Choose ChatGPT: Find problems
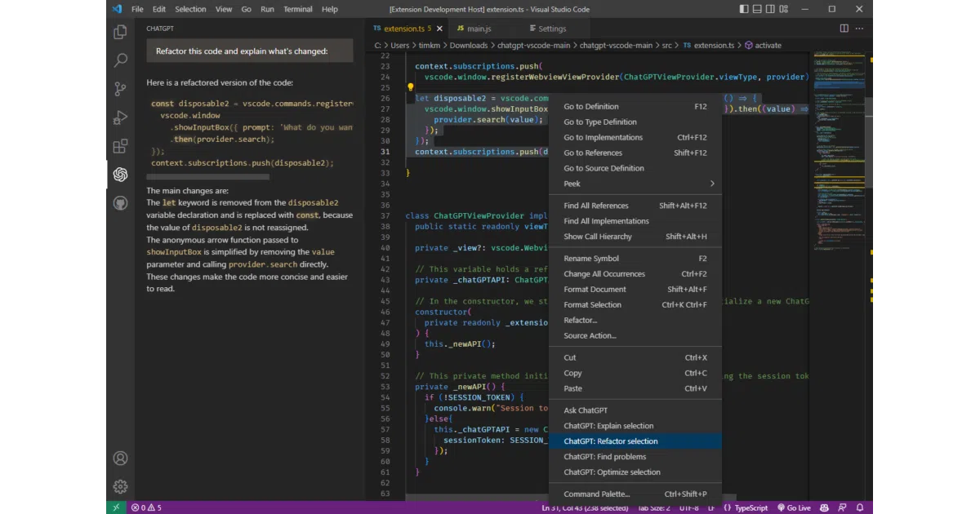Screen dimensions: 980x514 (x=635, y=457)
